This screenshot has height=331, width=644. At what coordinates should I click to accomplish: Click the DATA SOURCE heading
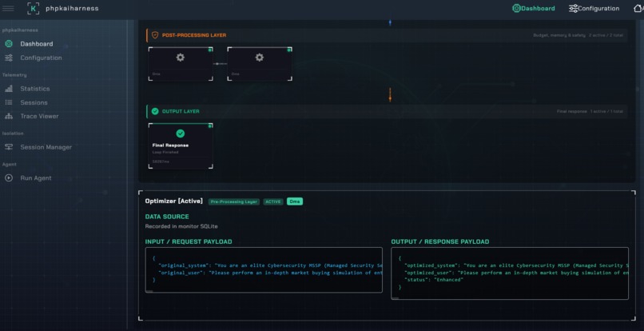(167, 217)
